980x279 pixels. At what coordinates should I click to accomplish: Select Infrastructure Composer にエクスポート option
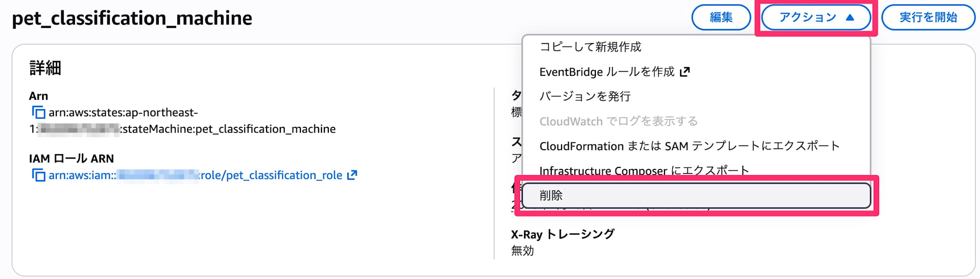click(644, 170)
